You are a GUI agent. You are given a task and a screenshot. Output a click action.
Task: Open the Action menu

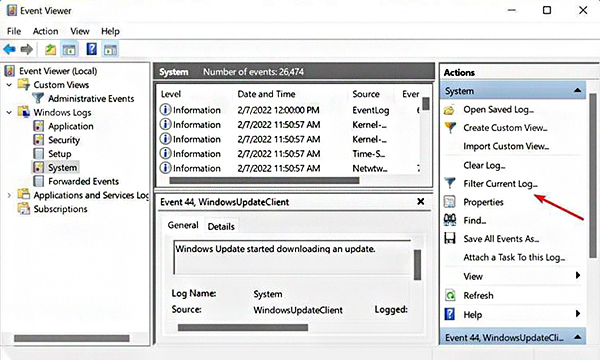46,31
